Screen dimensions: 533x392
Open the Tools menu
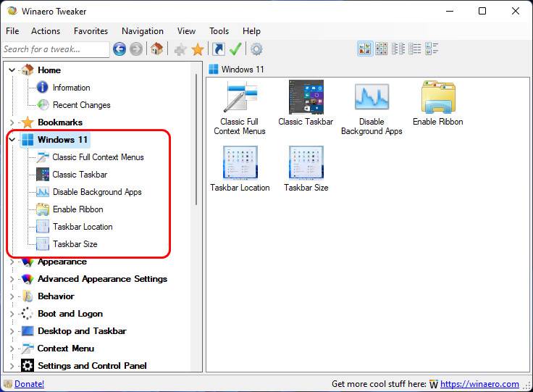pyautogui.click(x=219, y=31)
